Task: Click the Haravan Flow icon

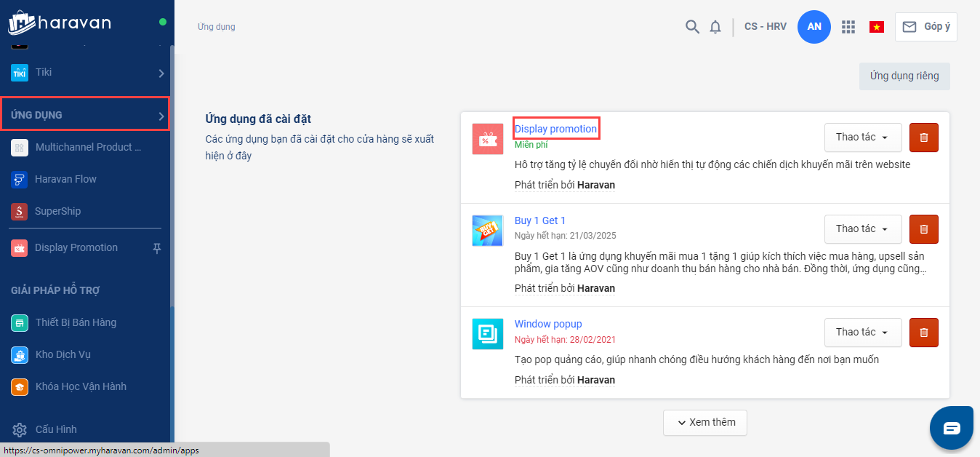Action: pos(20,180)
